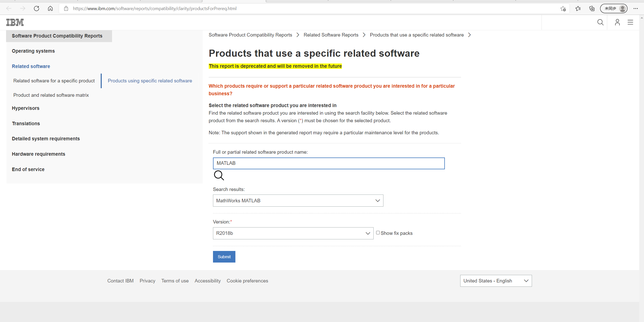Image resolution: width=644 pixels, height=322 pixels.
Task: Follow Products that use a specific related software breadcrumb
Action: click(417, 35)
